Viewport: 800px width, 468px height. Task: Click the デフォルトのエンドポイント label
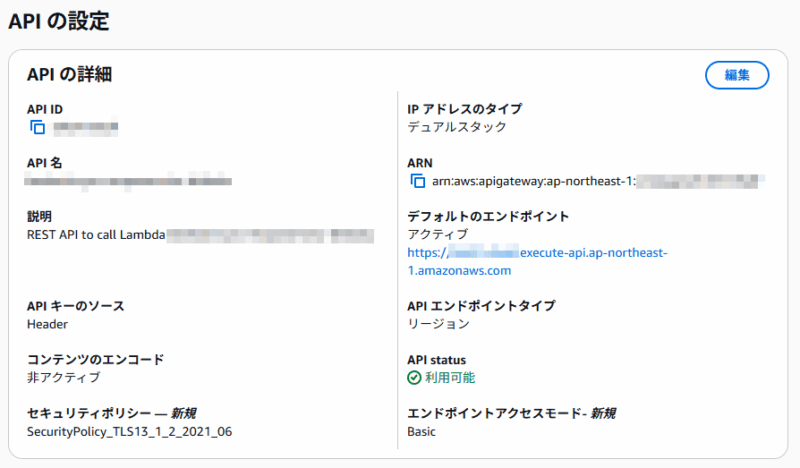coord(488,216)
